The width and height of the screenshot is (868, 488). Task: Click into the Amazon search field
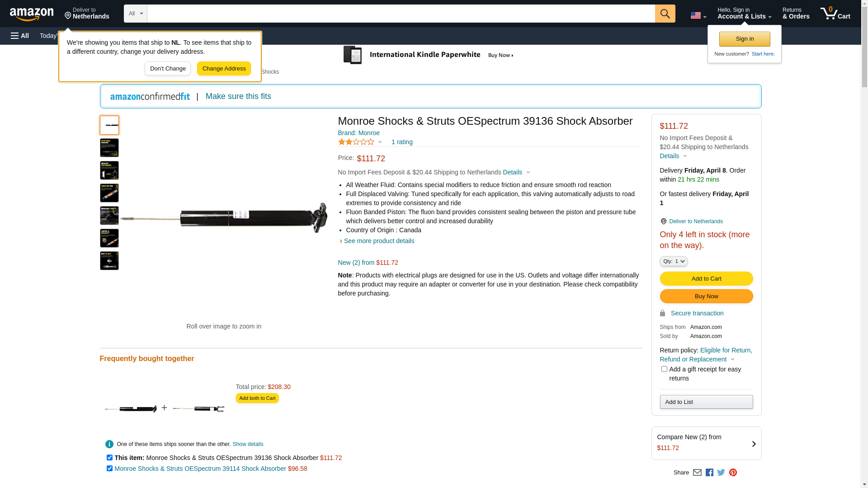pos(401,14)
